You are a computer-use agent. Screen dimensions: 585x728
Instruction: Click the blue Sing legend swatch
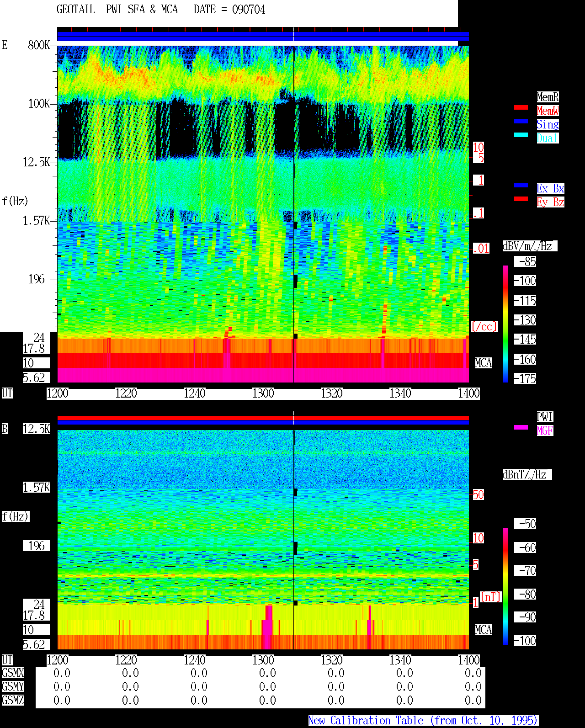pos(521,121)
